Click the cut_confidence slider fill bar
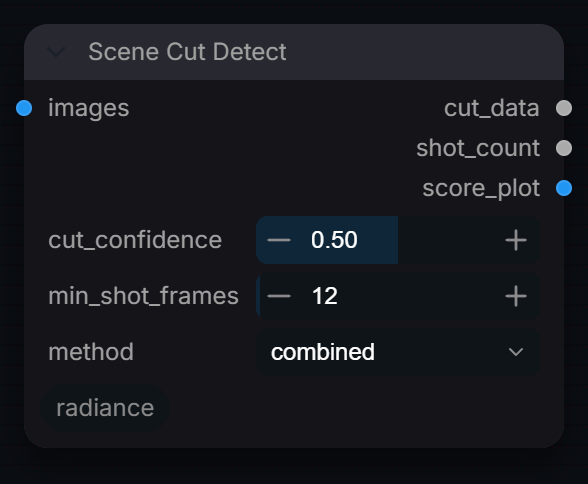This screenshot has height=484, width=588. pos(327,240)
